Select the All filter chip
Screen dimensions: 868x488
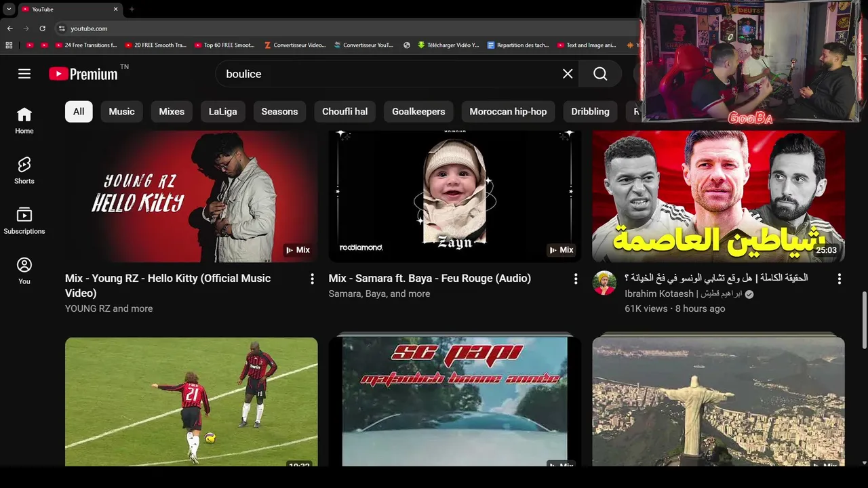(x=79, y=112)
